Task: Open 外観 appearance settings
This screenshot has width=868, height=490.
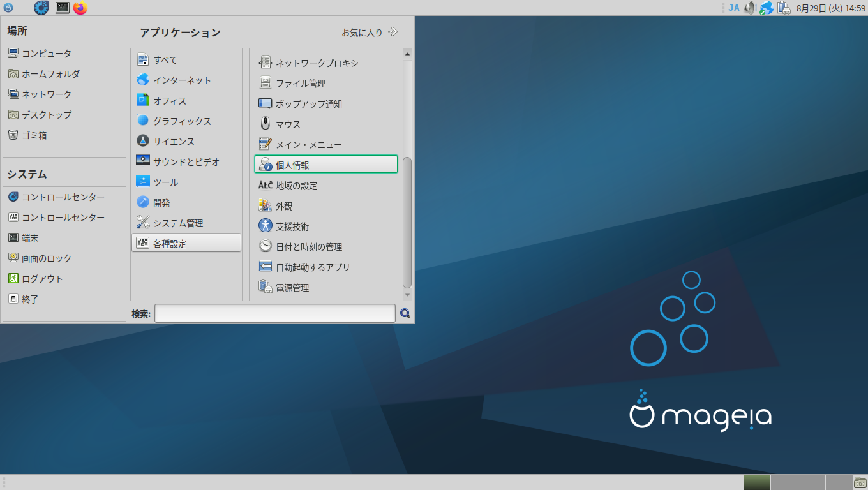Action: (x=326, y=206)
